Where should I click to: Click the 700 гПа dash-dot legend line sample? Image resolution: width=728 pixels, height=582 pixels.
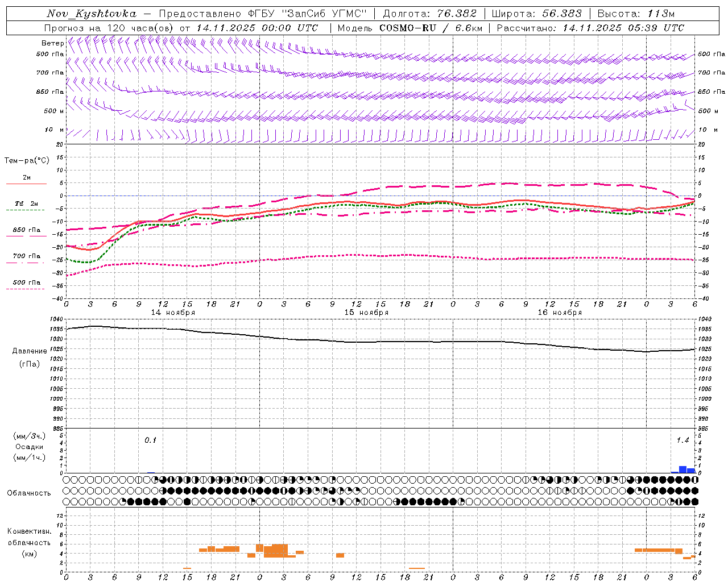pos(26,263)
